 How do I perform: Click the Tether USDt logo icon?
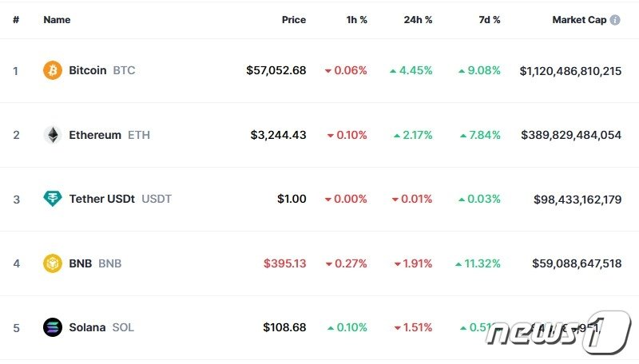tap(52, 199)
